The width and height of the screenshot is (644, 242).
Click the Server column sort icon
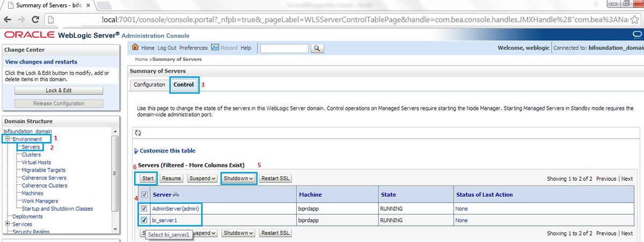point(175,195)
